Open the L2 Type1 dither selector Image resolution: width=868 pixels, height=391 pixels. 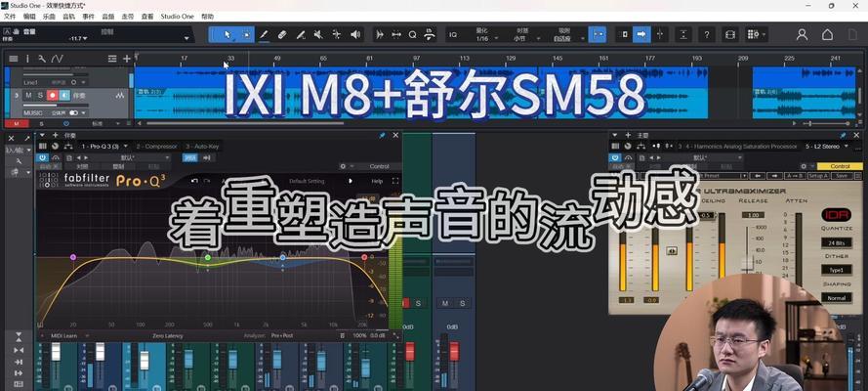836,270
